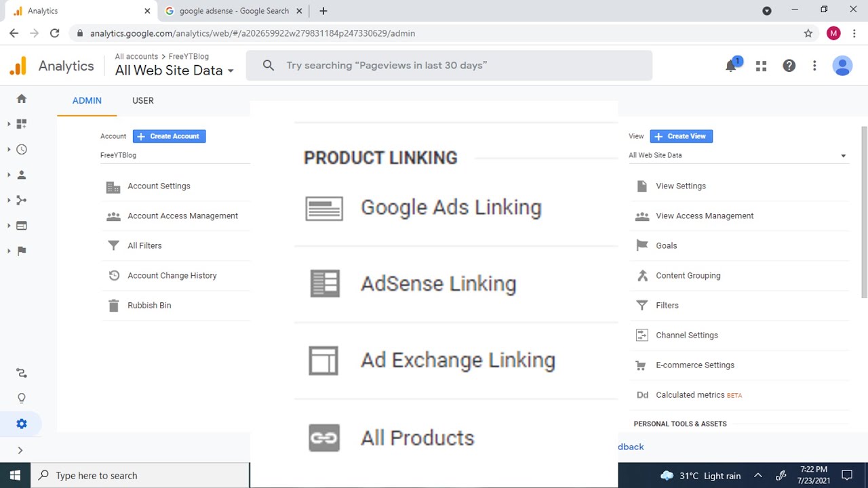Open View Settings
Image resolution: width=868 pixels, height=488 pixels.
(x=681, y=186)
